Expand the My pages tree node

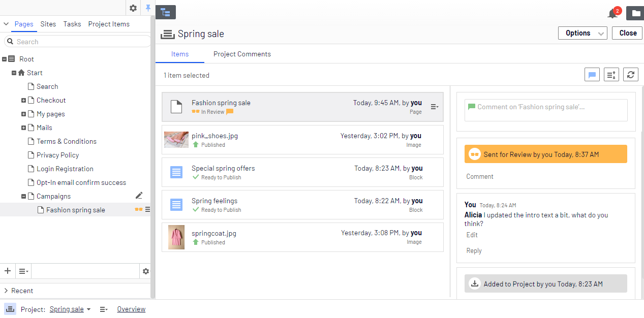click(23, 114)
